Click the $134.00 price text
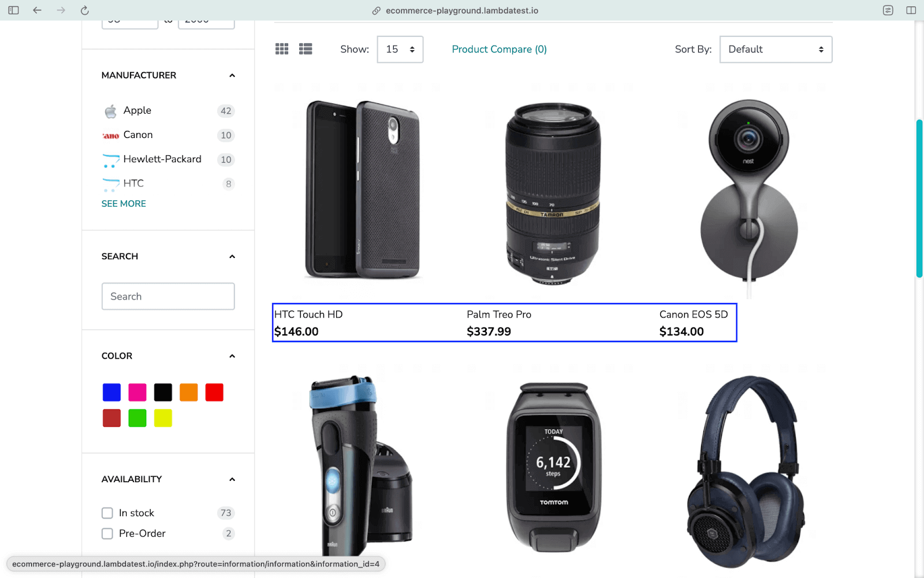Image resolution: width=924 pixels, height=578 pixels. pos(681,331)
